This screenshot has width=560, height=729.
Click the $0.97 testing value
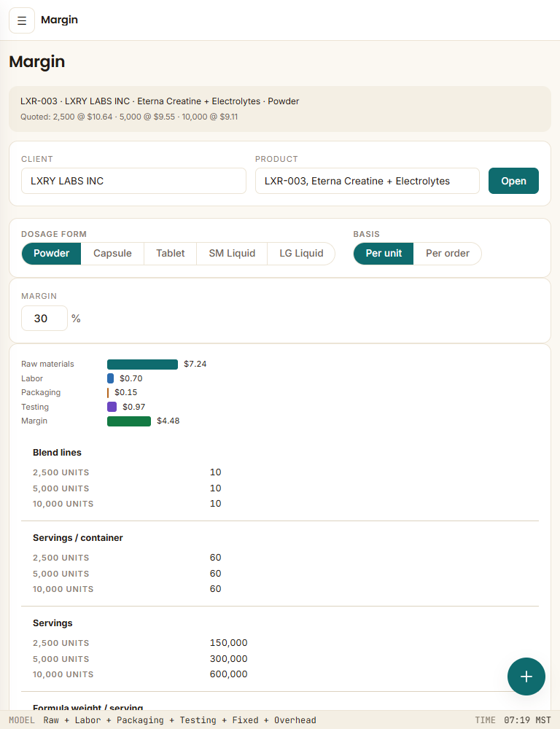tap(133, 407)
